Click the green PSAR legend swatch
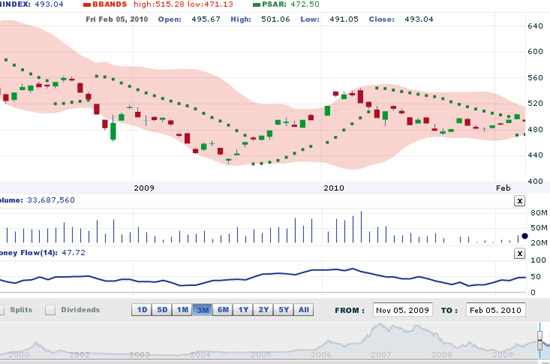This screenshot has height=364, width=550. pos(257,5)
